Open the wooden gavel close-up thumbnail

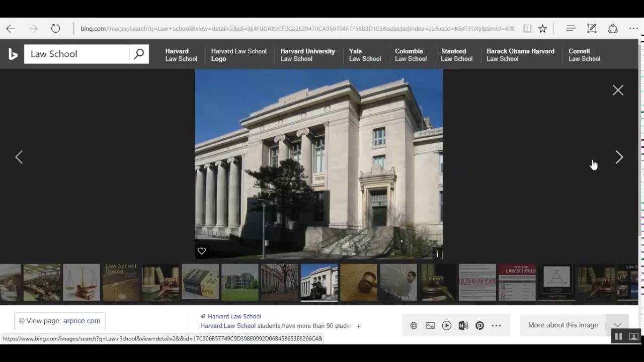(359, 282)
